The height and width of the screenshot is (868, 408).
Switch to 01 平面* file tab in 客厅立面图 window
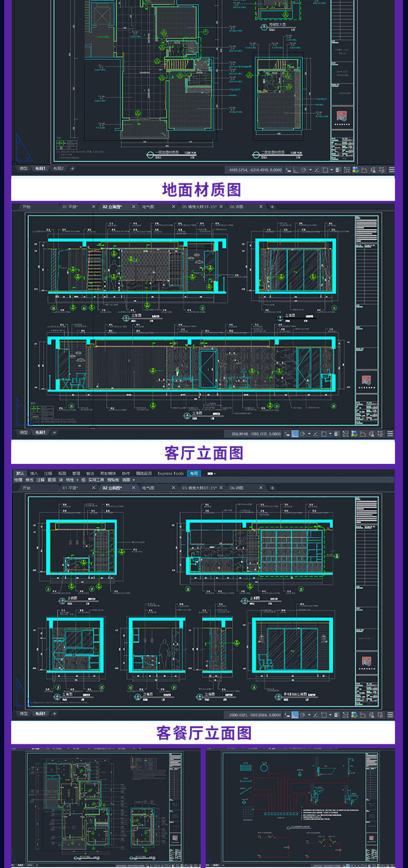click(70, 207)
